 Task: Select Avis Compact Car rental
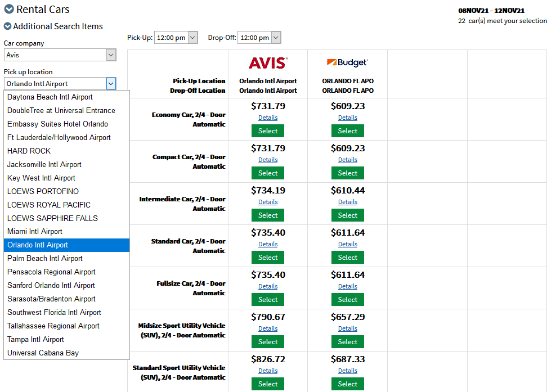pyautogui.click(x=268, y=173)
